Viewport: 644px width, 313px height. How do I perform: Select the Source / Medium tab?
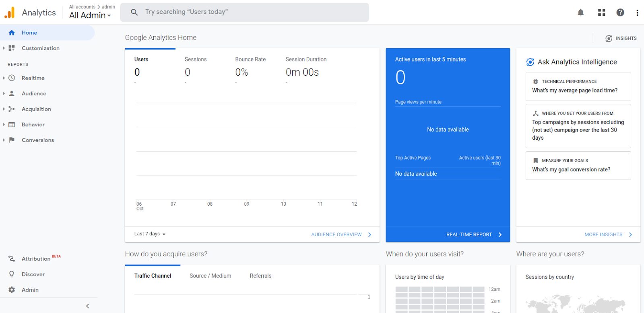point(210,276)
